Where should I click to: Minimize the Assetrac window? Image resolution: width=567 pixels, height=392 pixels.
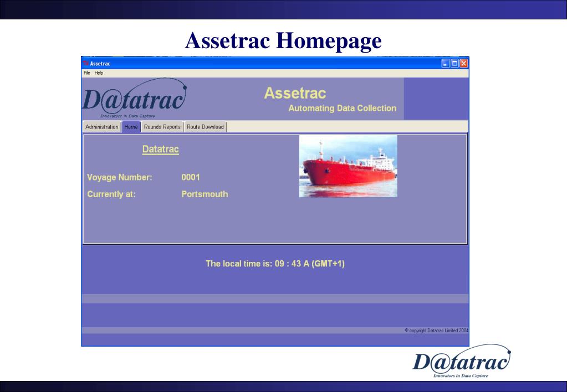point(446,64)
